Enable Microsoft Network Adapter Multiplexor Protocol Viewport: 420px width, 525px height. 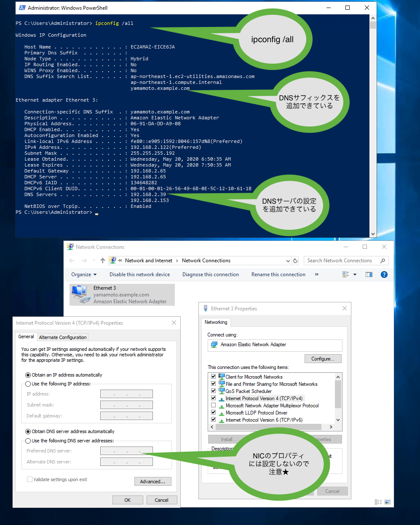tap(213, 405)
